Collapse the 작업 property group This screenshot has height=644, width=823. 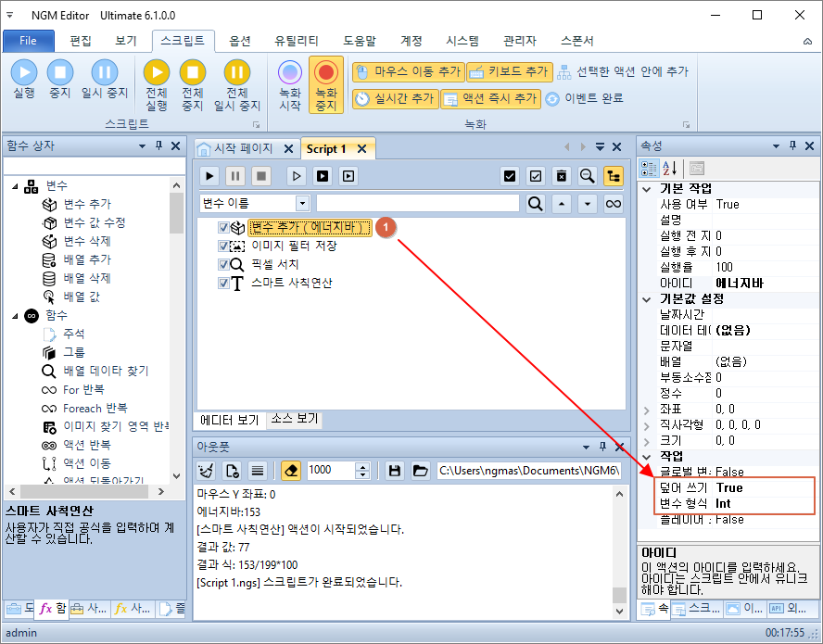tap(647, 457)
